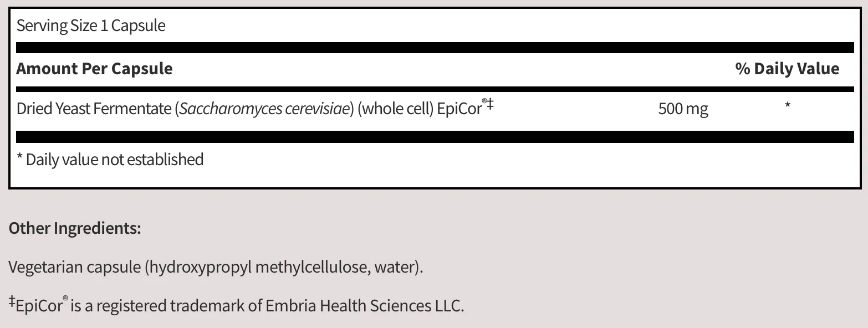Select the Amount Per Capsule heading
Screen dimensions: 868x328
(x=94, y=69)
